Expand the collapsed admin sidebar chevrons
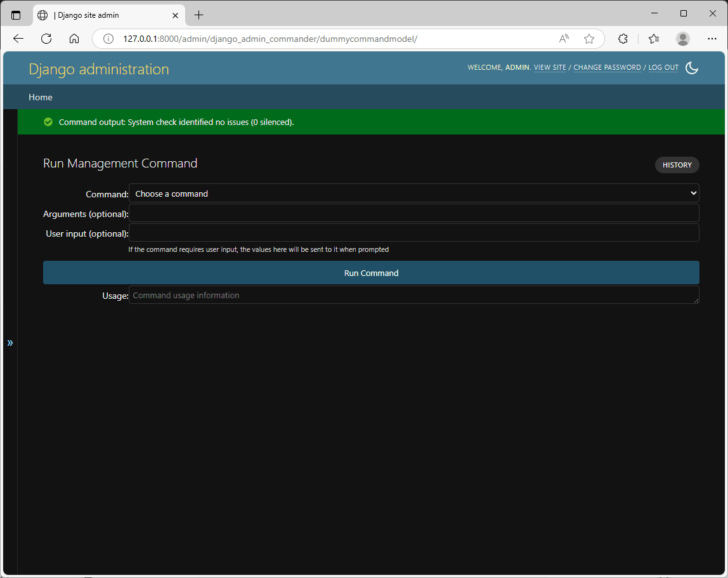The height and width of the screenshot is (578, 728). 10,343
